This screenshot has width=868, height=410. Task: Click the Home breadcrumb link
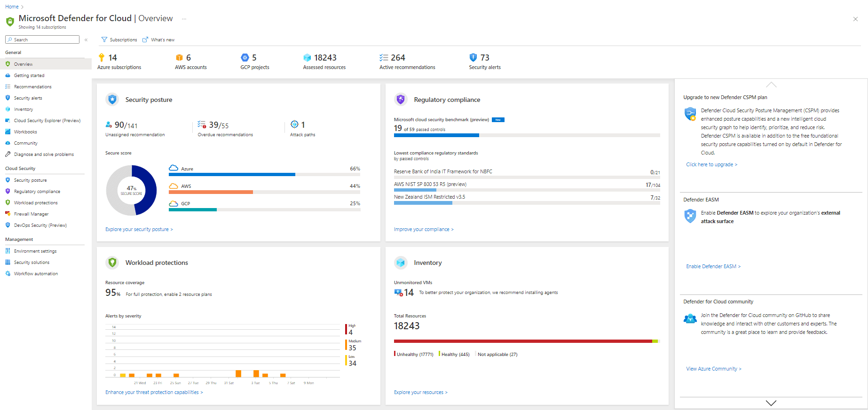[12, 7]
